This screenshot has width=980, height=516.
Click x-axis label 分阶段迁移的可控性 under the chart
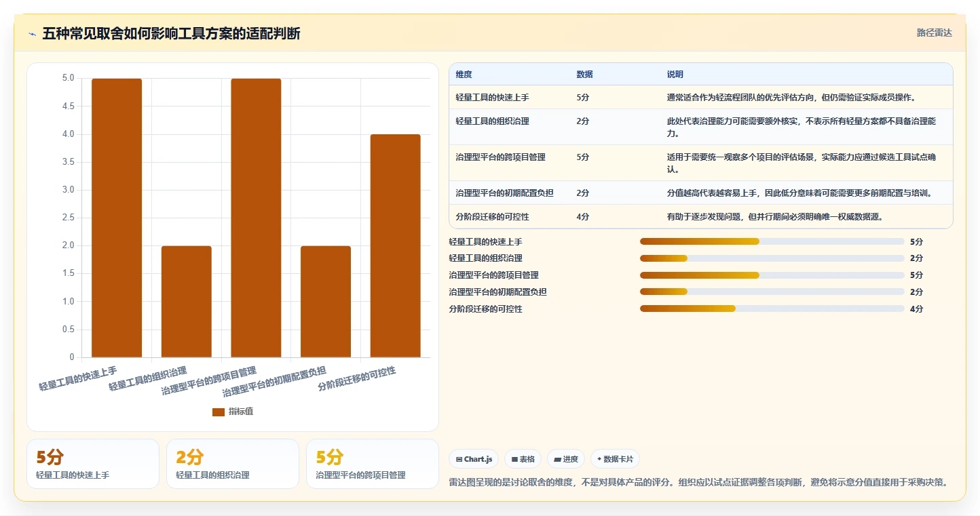point(357,379)
